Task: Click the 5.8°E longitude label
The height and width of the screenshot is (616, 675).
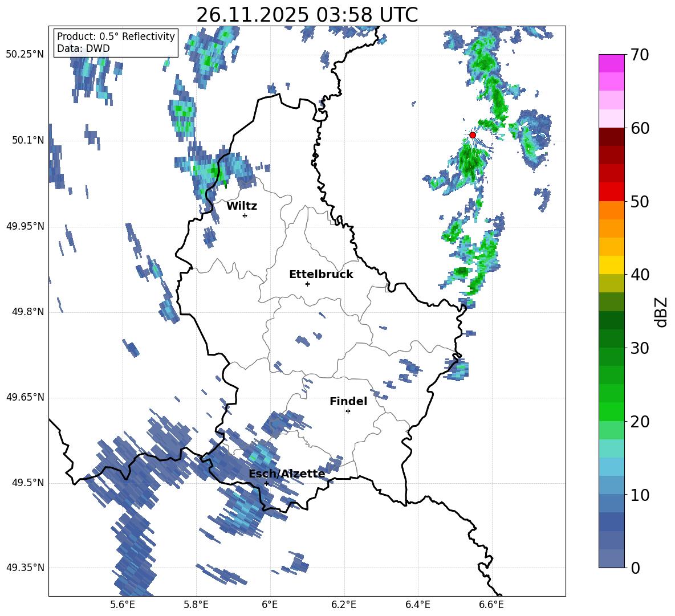Action: point(196,605)
